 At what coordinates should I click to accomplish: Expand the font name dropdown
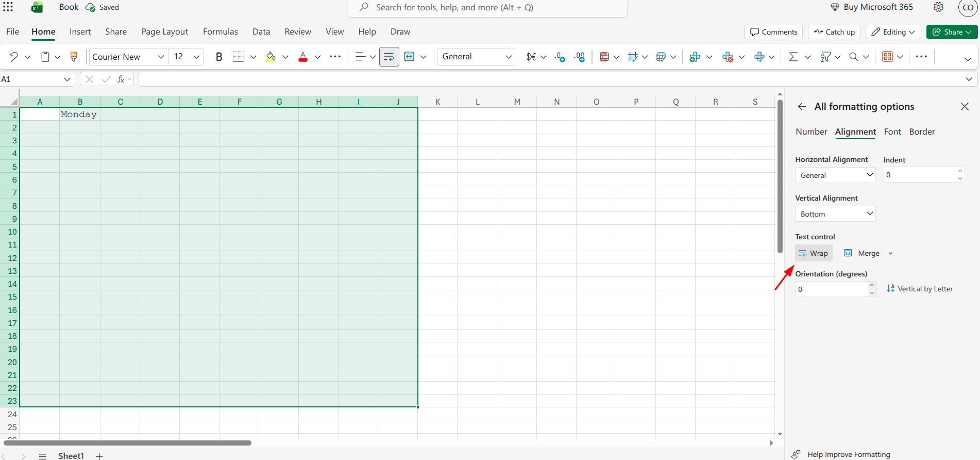pos(161,57)
